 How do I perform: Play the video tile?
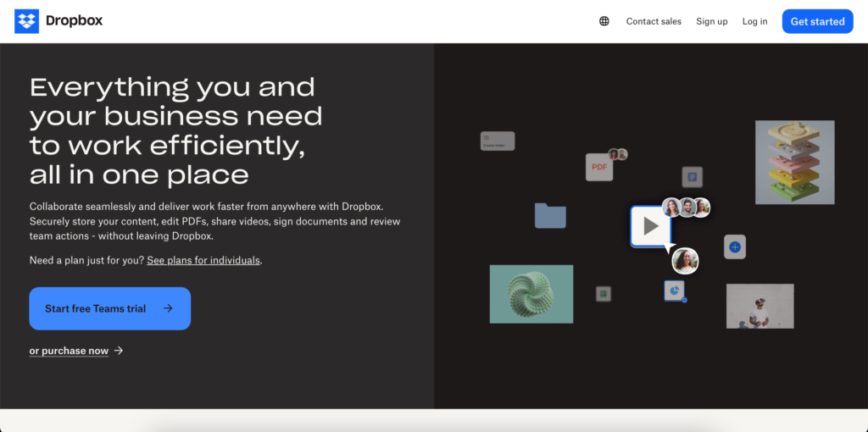pyautogui.click(x=650, y=225)
